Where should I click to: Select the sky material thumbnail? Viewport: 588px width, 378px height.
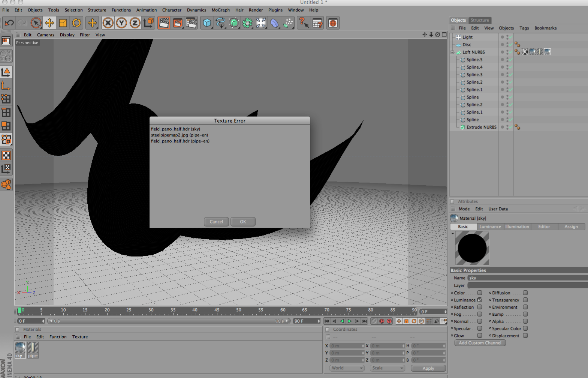tap(20, 350)
